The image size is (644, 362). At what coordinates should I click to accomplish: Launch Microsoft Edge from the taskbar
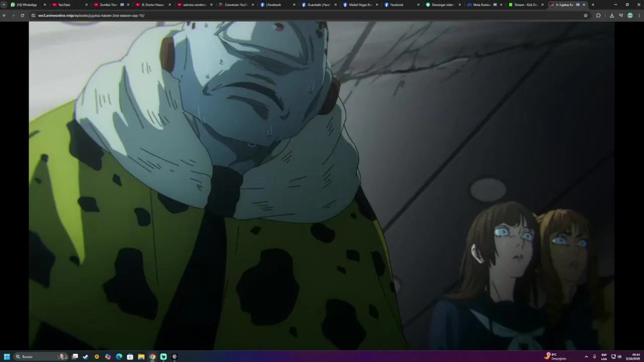[x=119, y=356]
